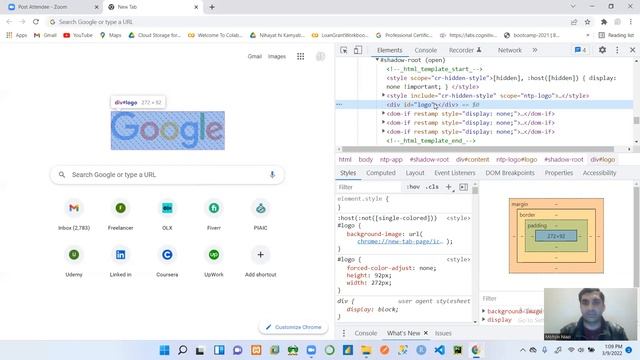Click the body breadcrumb item

coord(366,160)
